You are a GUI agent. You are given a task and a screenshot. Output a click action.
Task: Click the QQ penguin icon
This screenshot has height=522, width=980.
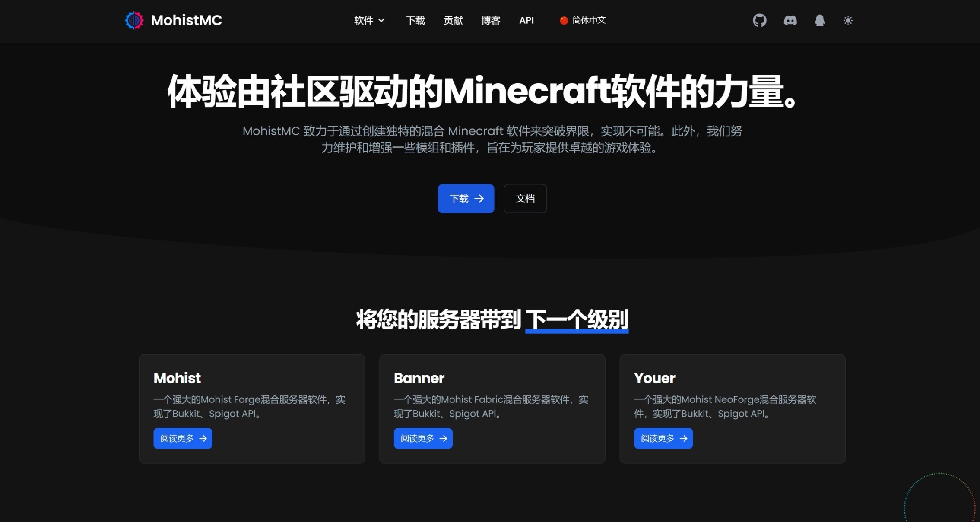[x=820, y=20]
